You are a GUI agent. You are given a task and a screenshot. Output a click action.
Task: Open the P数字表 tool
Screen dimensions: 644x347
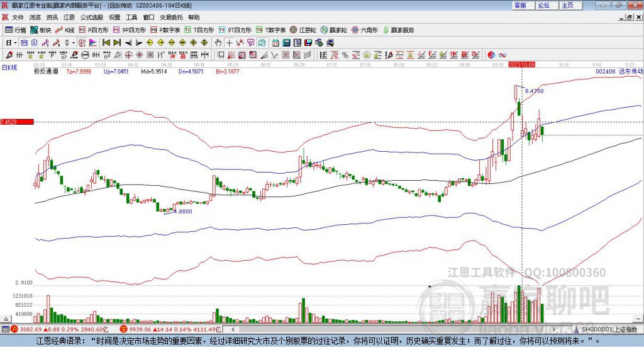(165, 30)
